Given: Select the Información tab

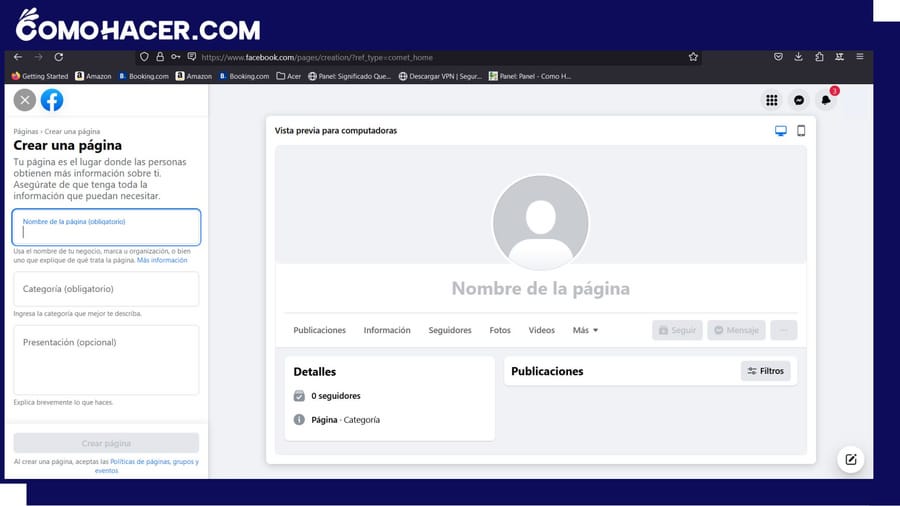Looking at the screenshot, I should pos(387,330).
